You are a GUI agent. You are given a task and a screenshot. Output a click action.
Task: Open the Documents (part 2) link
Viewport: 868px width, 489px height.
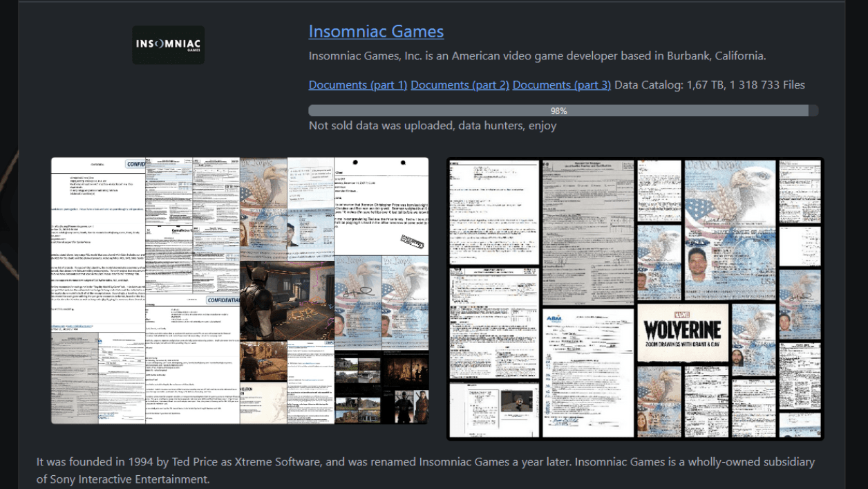pyautogui.click(x=460, y=85)
